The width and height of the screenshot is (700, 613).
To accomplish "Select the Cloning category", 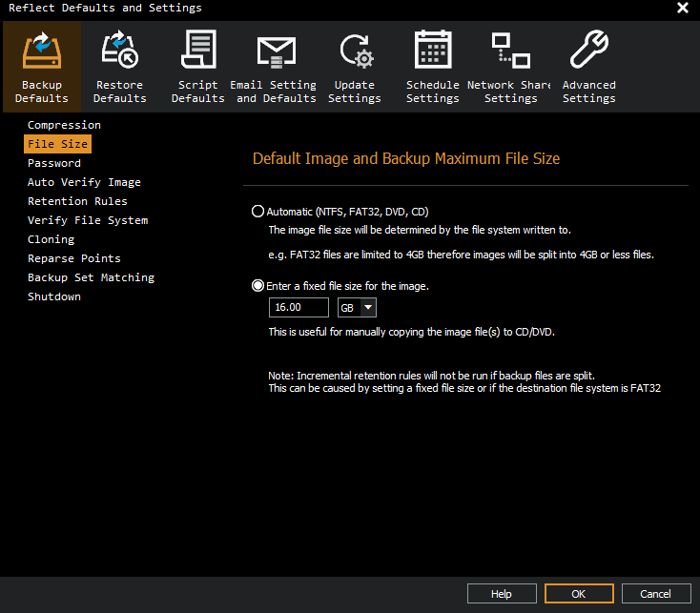I will coord(51,239).
